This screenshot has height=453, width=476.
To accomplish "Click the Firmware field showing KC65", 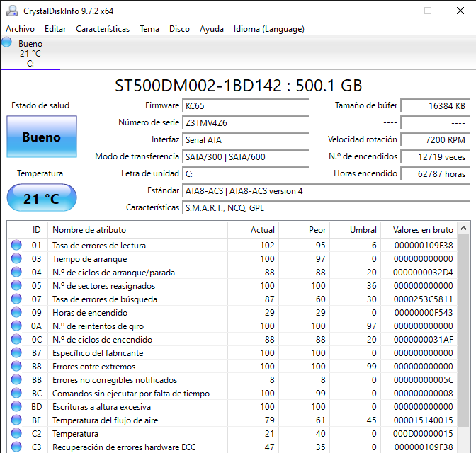I will pyautogui.click(x=245, y=105).
